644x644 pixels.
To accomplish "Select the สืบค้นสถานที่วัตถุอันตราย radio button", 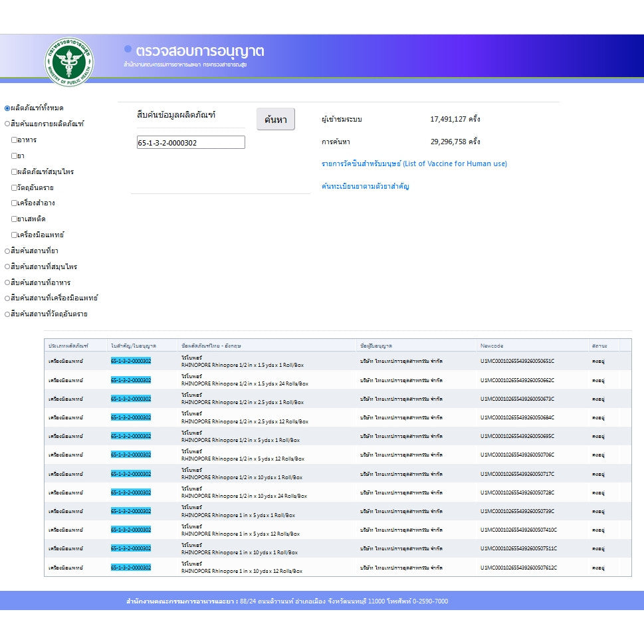I will point(7,314).
